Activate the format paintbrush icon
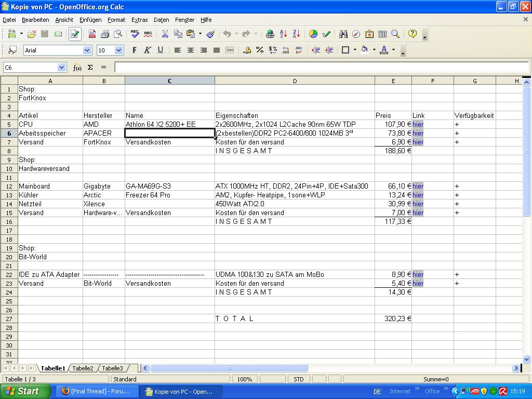532x399 pixels. [x=211, y=34]
